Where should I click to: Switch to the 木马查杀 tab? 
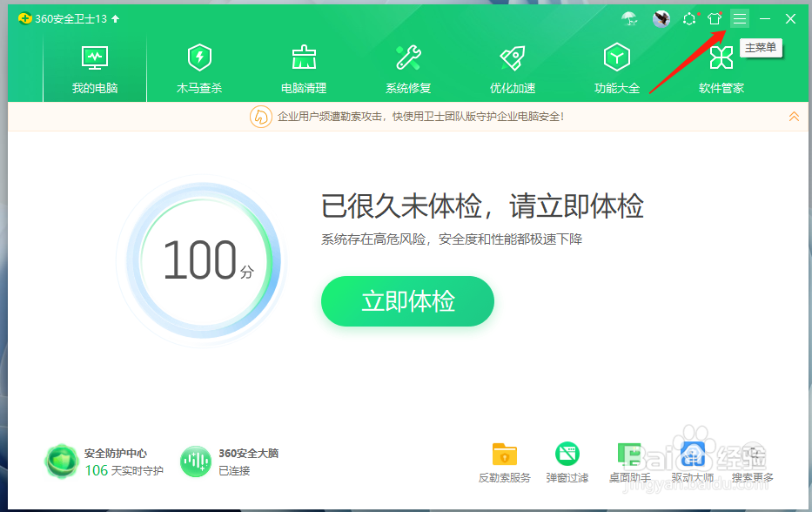(x=199, y=69)
